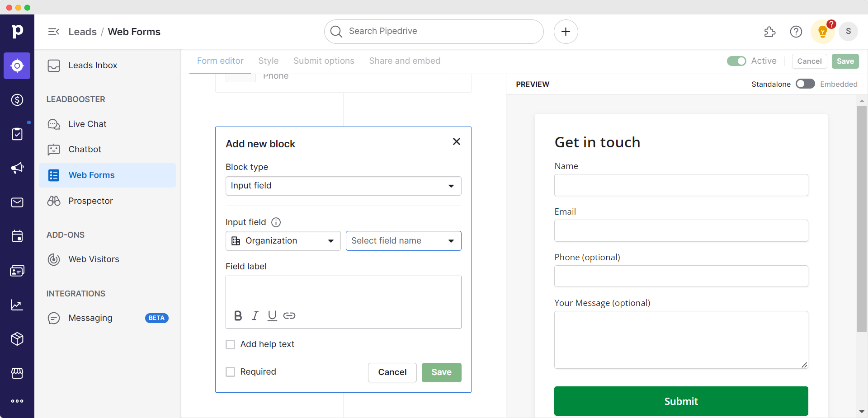Open the Share and embed tab
The height and width of the screenshot is (418, 868).
[405, 61]
